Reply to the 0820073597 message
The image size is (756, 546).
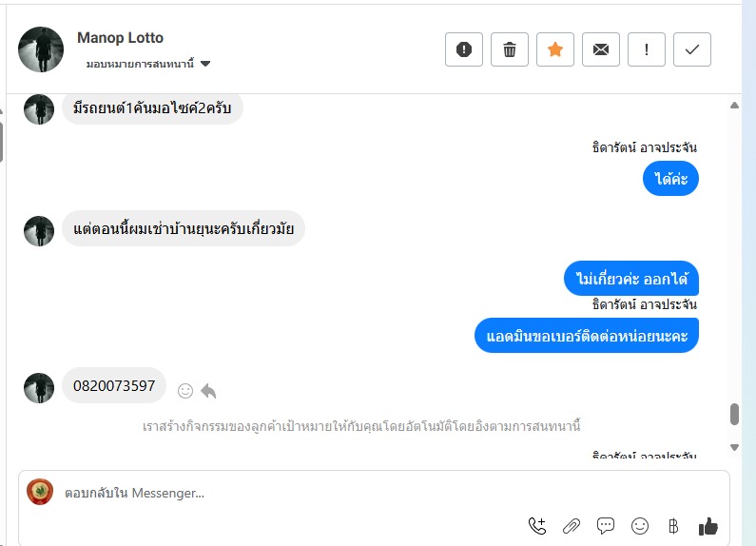point(208,391)
